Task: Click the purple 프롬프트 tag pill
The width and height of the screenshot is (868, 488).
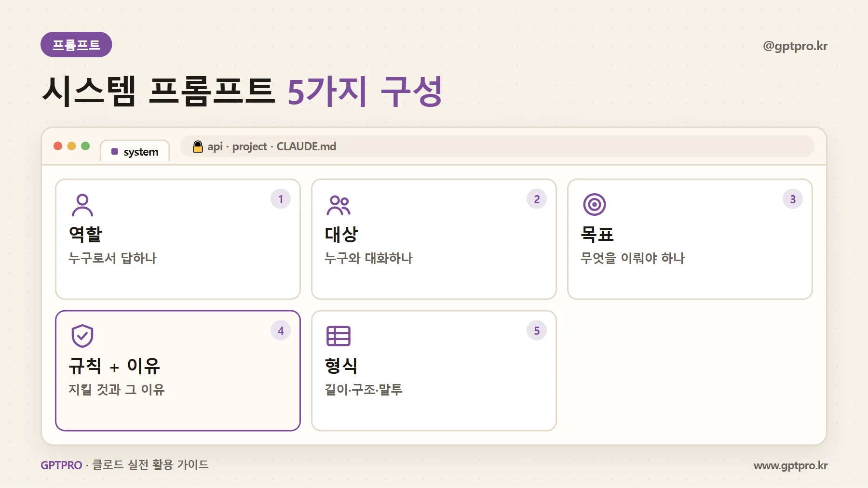Action: coord(76,45)
